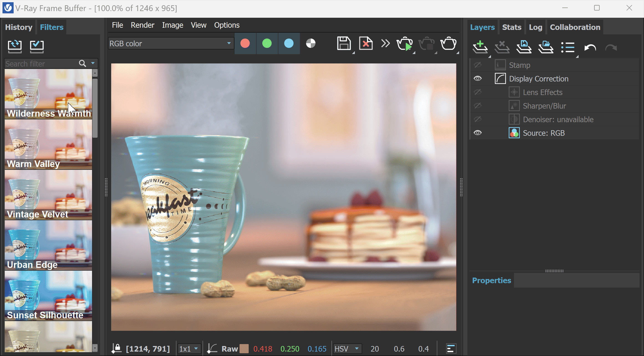Open search filter options dropdown arrow

click(93, 63)
